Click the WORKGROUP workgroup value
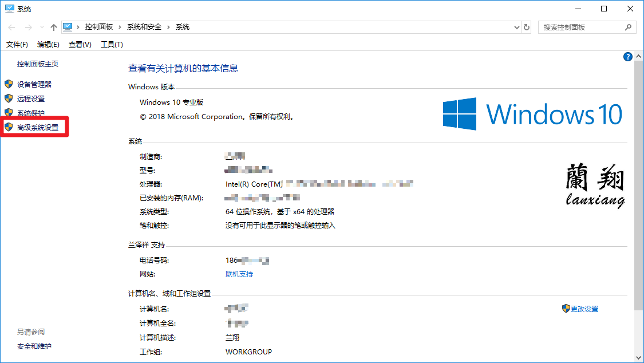The image size is (644, 363). pos(249,352)
